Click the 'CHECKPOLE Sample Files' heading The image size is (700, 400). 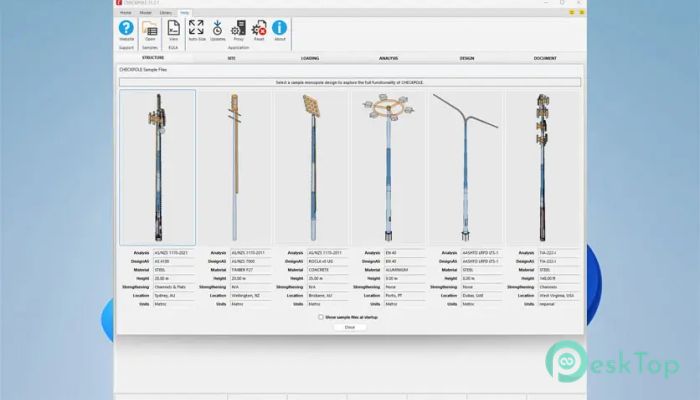click(x=143, y=70)
